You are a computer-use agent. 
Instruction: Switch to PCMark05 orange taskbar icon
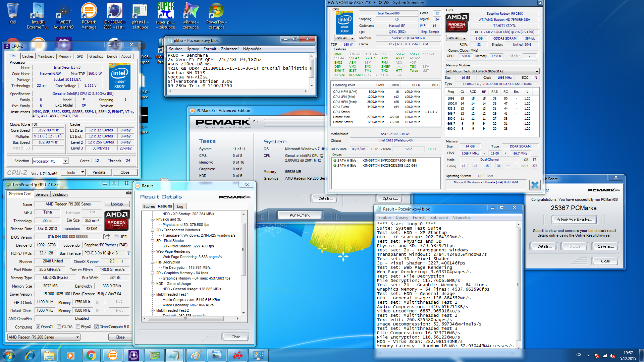point(113,355)
